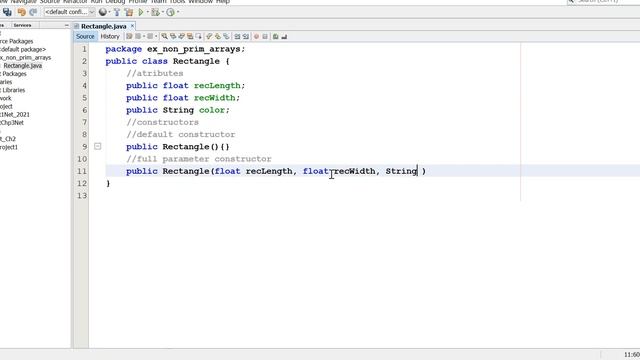
Task: Click the 'public String color;' line
Action: coord(178,110)
